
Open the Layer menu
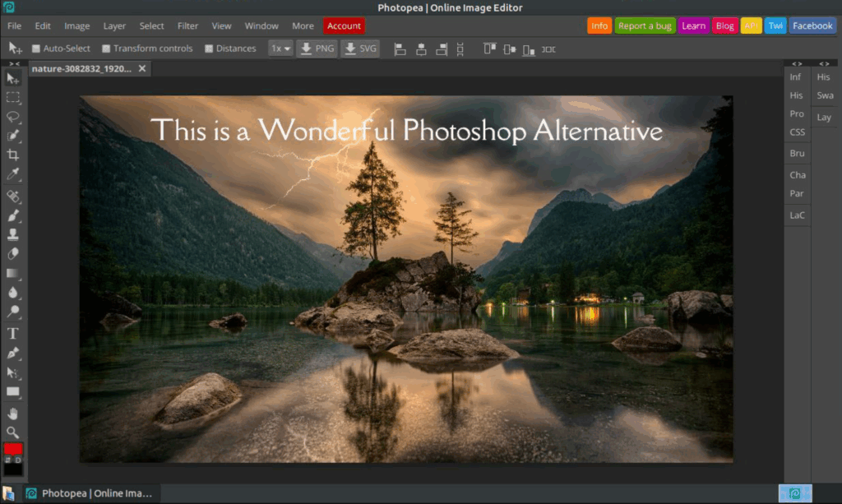click(114, 25)
